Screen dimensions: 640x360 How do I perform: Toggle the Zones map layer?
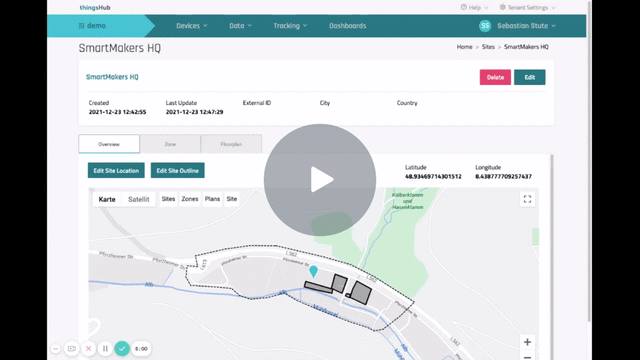(x=190, y=199)
